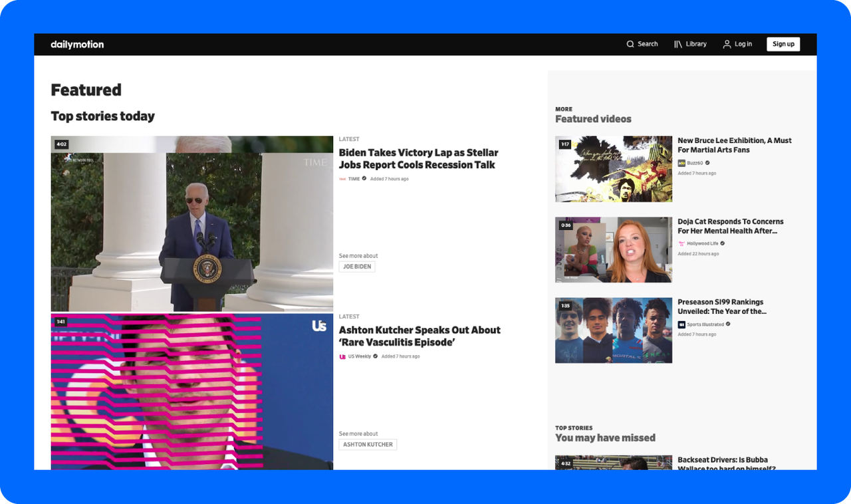Click the JOE BIDEN topic tag
The width and height of the screenshot is (851, 504).
tap(357, 266)
